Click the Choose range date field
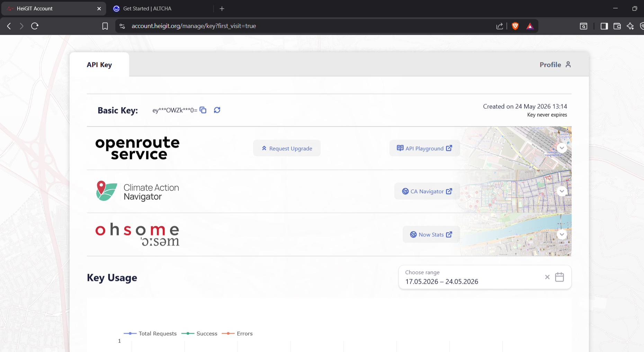The height and width of the screenshot is (352, 644). 485,277
